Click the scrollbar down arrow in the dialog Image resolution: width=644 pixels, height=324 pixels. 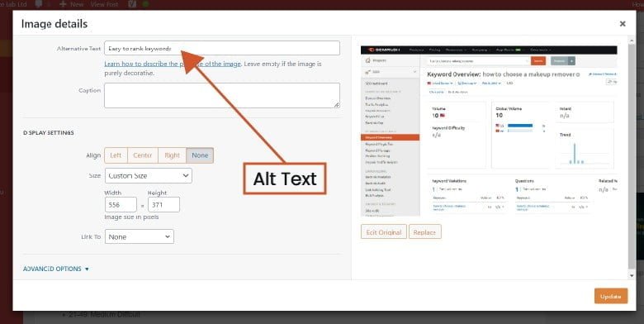point(632,275)
